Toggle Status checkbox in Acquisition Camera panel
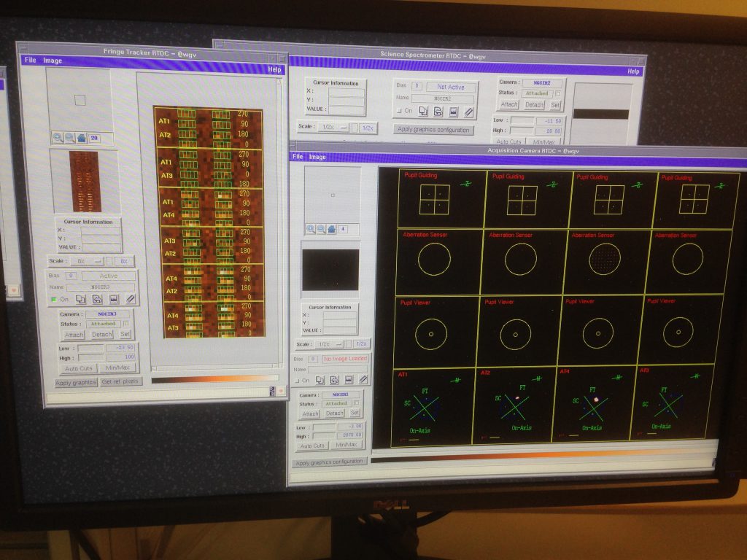The image size is (747, 560). click(x=356, y=402)
